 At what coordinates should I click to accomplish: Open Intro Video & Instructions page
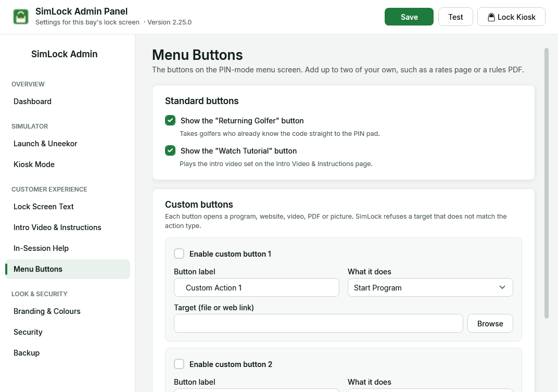[68, 227]
